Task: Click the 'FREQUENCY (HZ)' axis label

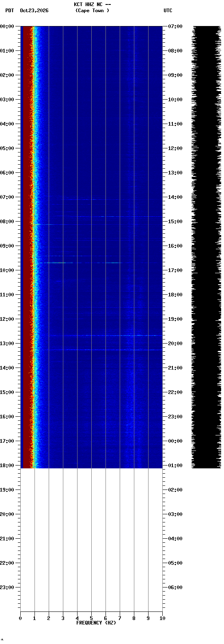Action: 96,623
